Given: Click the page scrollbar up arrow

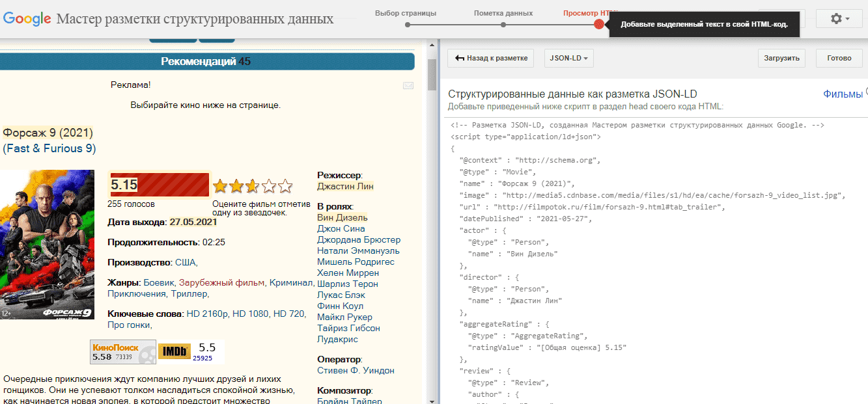Looking at the screenshot, I should click(x=431, y=46).
